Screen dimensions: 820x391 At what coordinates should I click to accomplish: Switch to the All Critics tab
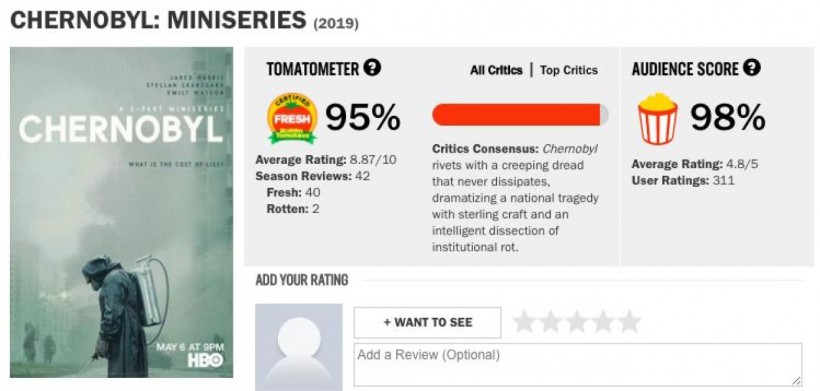click(496, 70)
